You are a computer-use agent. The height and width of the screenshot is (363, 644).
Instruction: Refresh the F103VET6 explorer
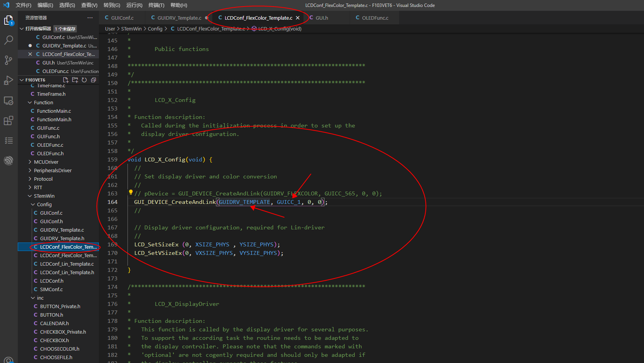[x=84, y=80]
